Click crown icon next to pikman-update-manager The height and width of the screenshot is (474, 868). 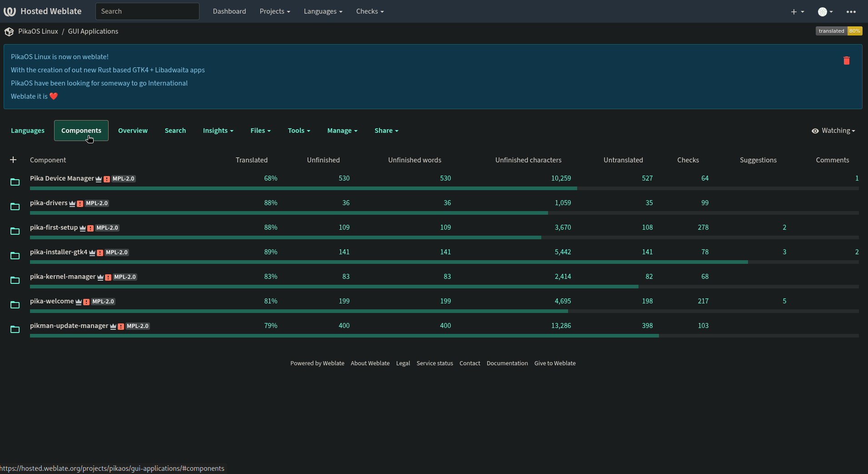(113, 326)
